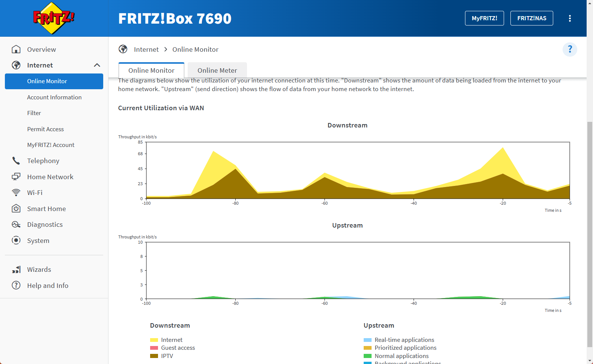Click the Internet breadcrumb link
This screenshot has width=593, height=364.
coord(146,49)
